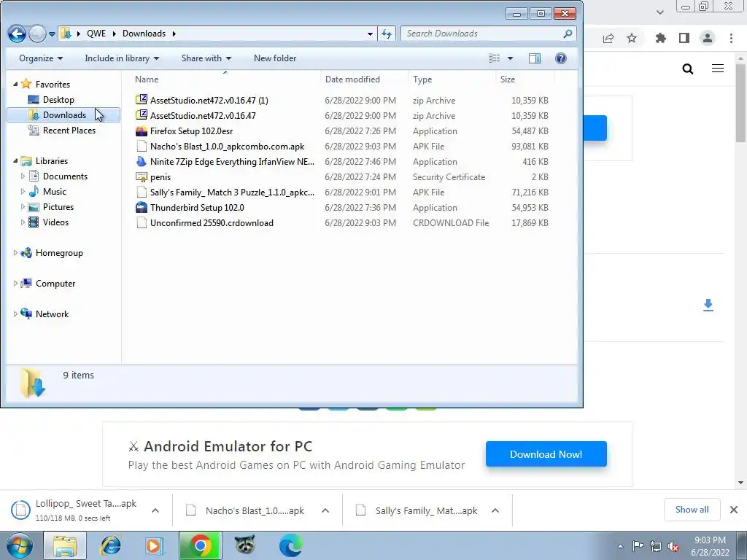
Task: Open address bar previous locations dropdown
Action: point(370,34)
